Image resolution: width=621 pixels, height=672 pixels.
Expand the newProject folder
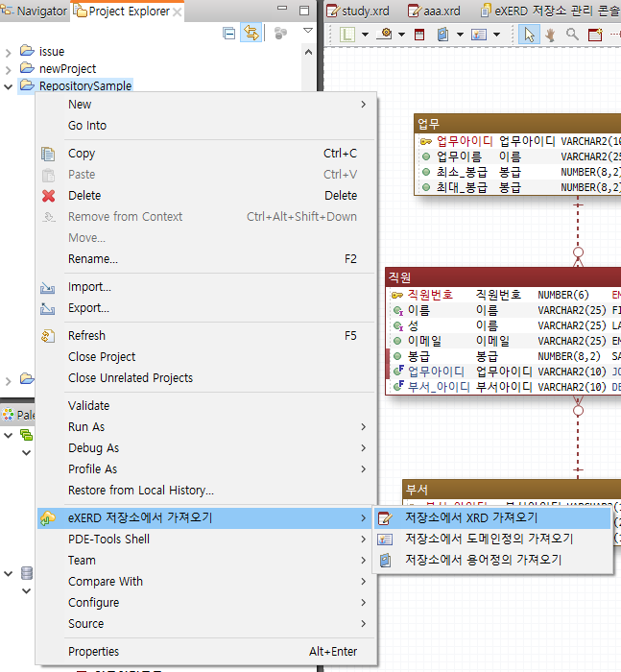(x=8, y=69)
